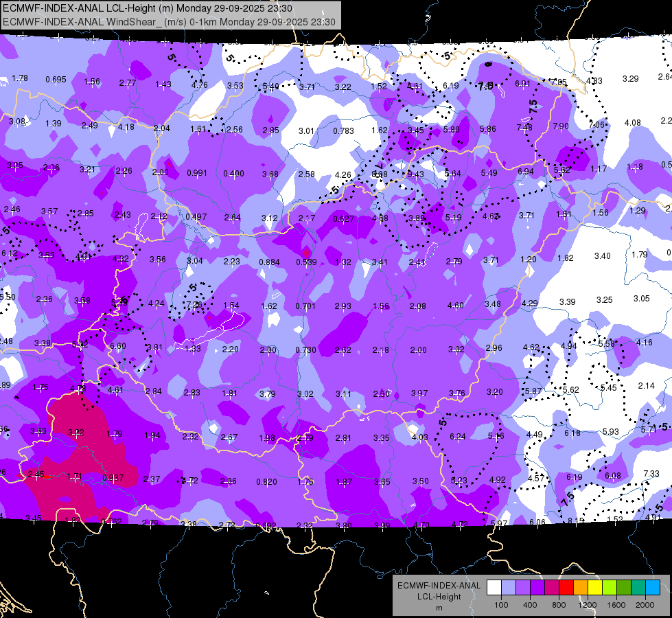Click the wind shear value 6.24

click(x=457, y=437)
